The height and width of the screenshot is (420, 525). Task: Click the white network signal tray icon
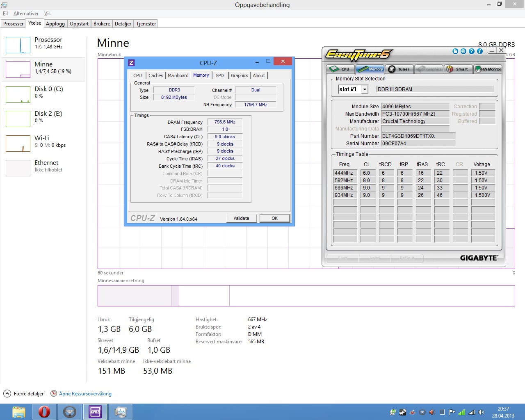(x=471, y=412)
